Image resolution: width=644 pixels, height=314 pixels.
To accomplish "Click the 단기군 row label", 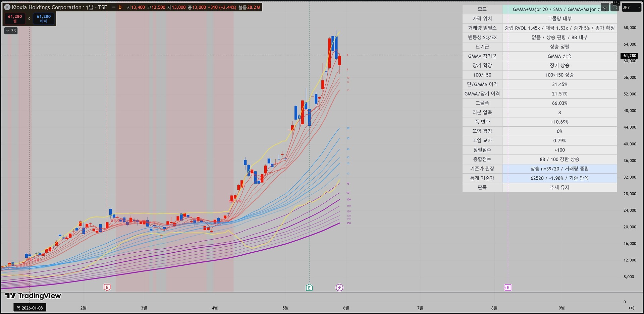I will (x=482, y=47).
